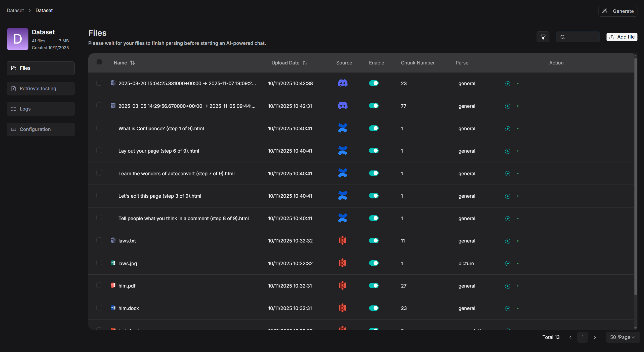Viewport: 644px width, 352px height.
Task: Click inside the search files field
Action: coord(578,37)
